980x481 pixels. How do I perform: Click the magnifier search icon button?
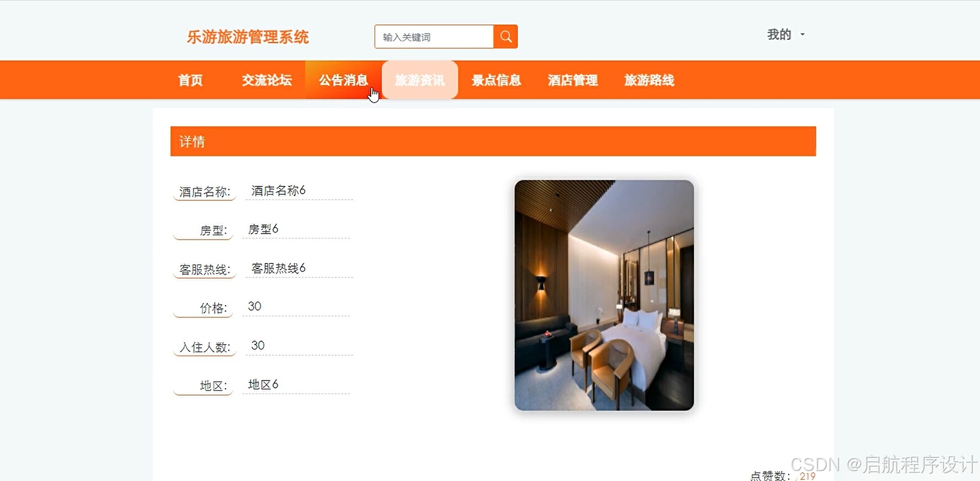(505, 37)
